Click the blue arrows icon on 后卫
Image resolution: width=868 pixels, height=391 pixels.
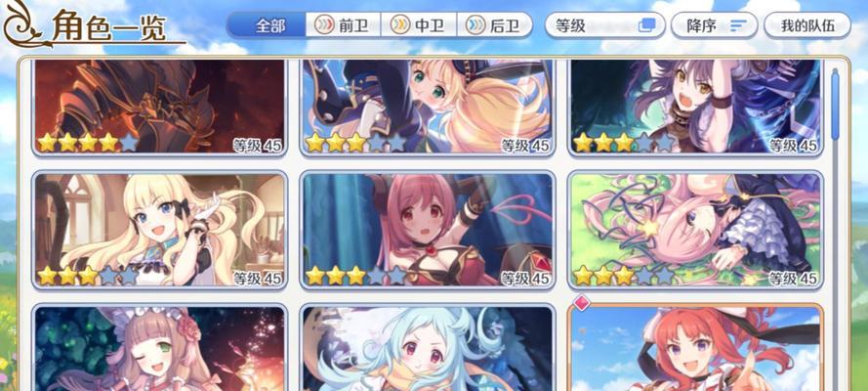[475, 24]
